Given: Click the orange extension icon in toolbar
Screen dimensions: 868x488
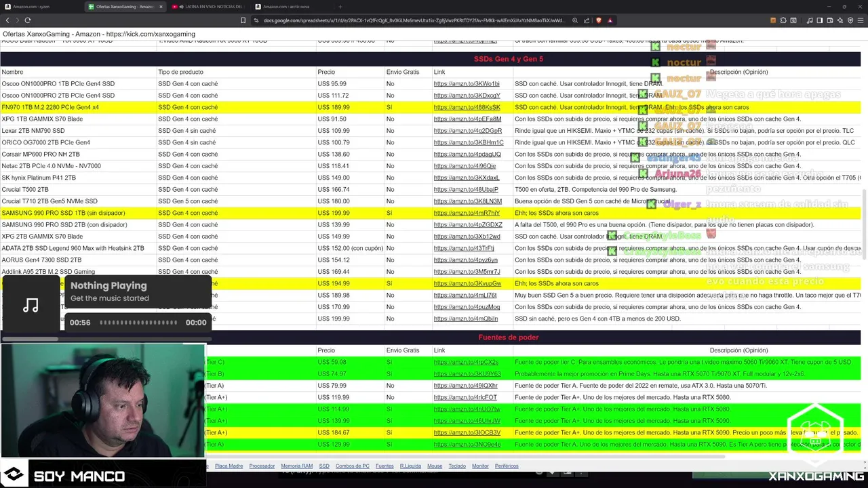Looking at the screenshot, I should click(774, 20).
